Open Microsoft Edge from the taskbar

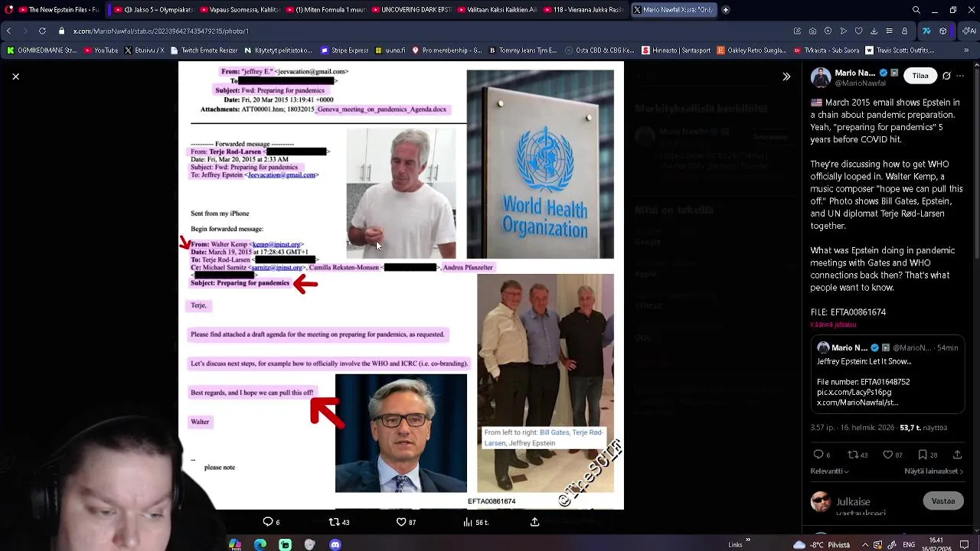click(x=260, y=545)
